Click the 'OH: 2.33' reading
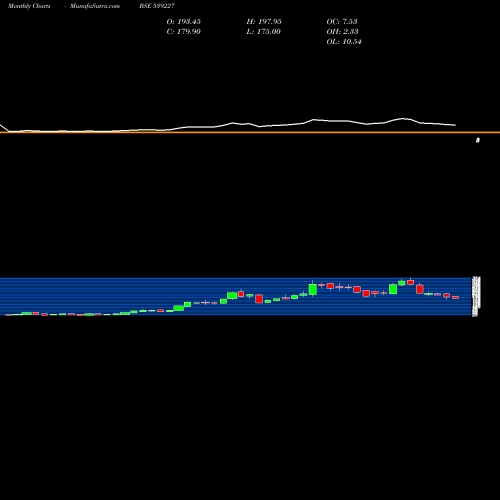 tap(342, 32)
